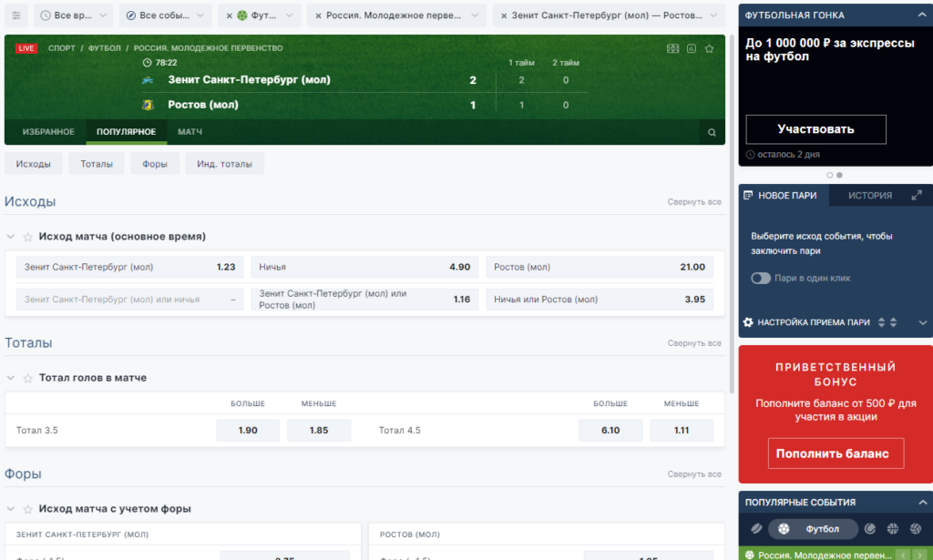Viewport: 933px width, 560px height.
Task: Open the filter settings sliders icon
Action: [16, 15]
